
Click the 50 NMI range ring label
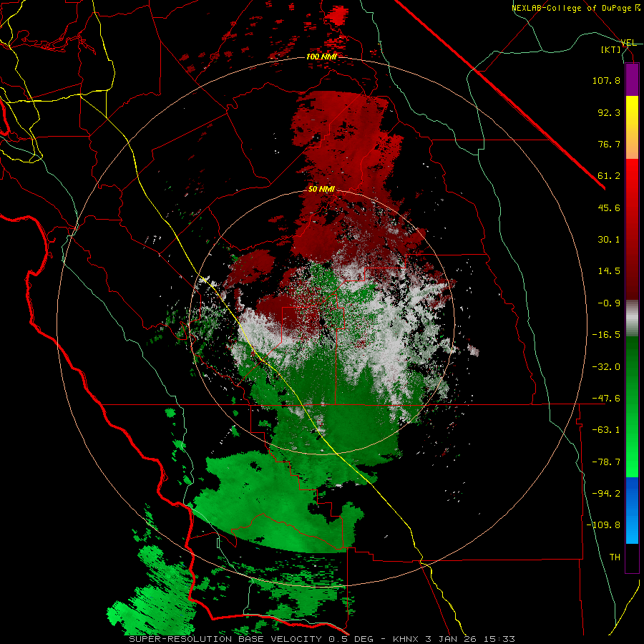[x=321, y=190]
